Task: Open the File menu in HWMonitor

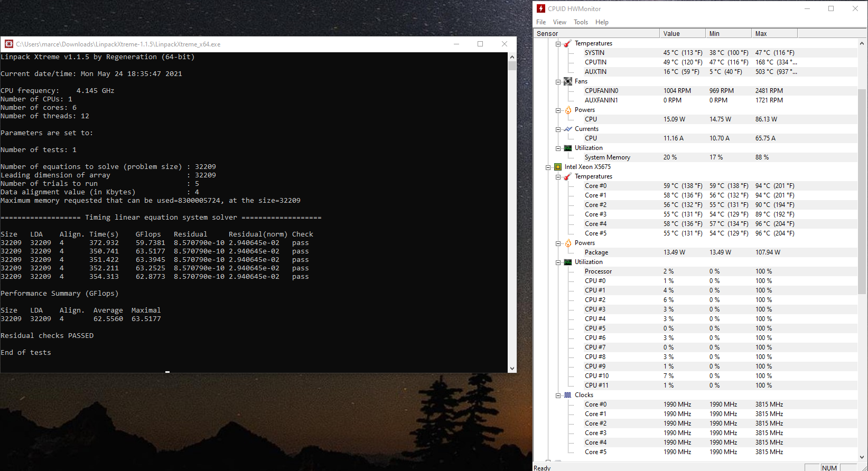Action: click(541, 22)
